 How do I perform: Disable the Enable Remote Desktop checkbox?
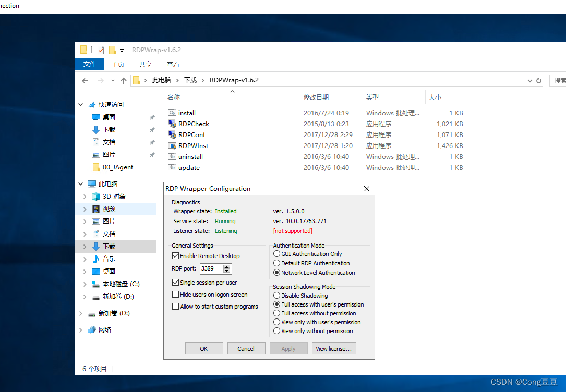pyautogui.click(x=176, y=255)
